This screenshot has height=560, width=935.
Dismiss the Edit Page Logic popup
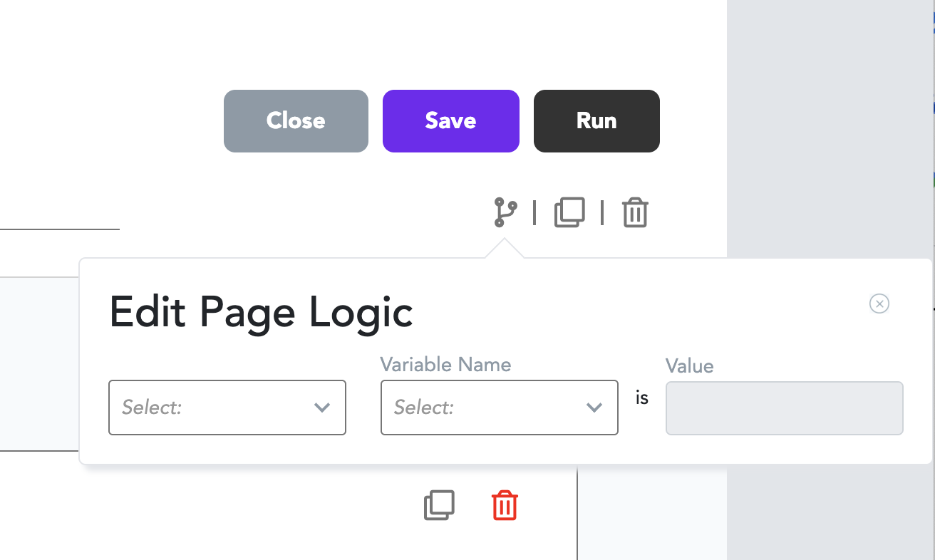(x=879, y=304)
